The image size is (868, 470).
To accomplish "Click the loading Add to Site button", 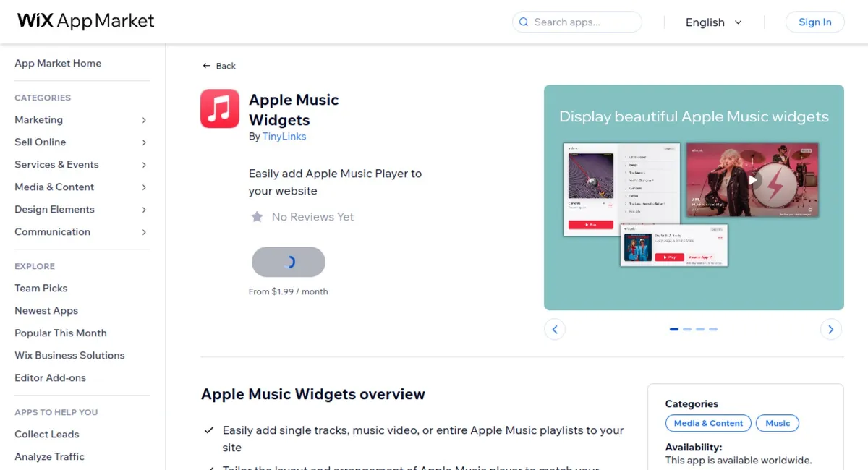I will click(289, 262).
